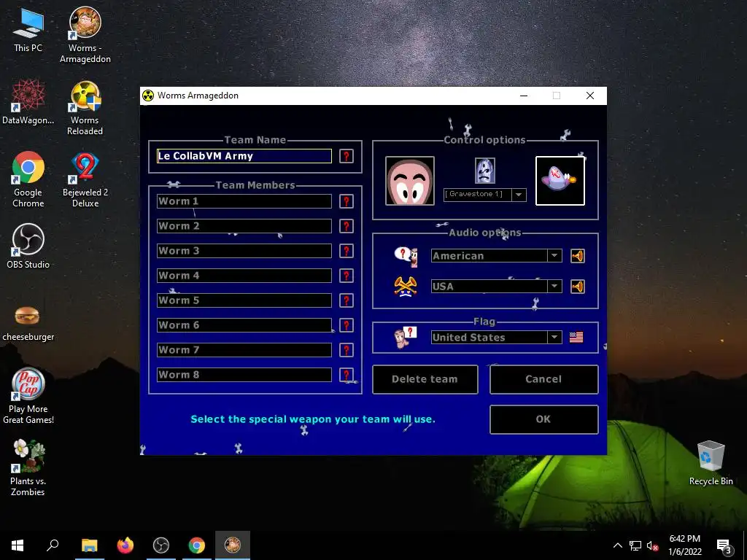Click the speech bubble worm icon by American

point(406,256)
